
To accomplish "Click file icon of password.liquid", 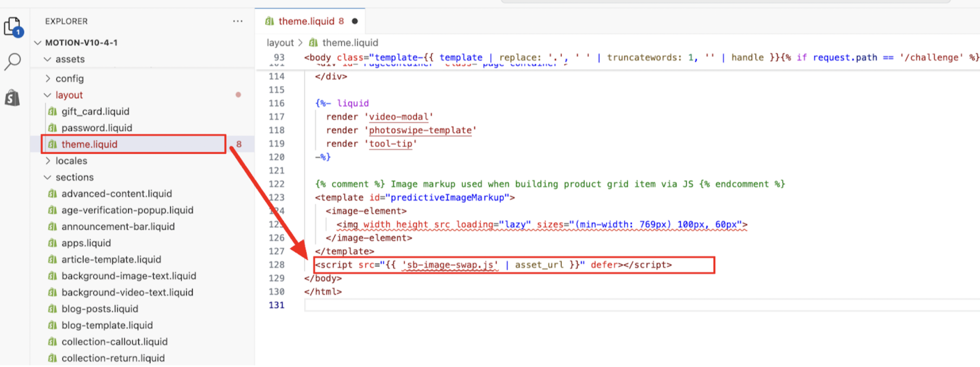I will [52, 128].
